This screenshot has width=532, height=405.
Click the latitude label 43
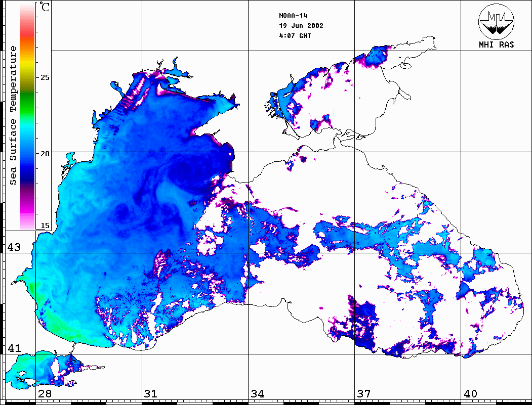click(x=14, y=247)
